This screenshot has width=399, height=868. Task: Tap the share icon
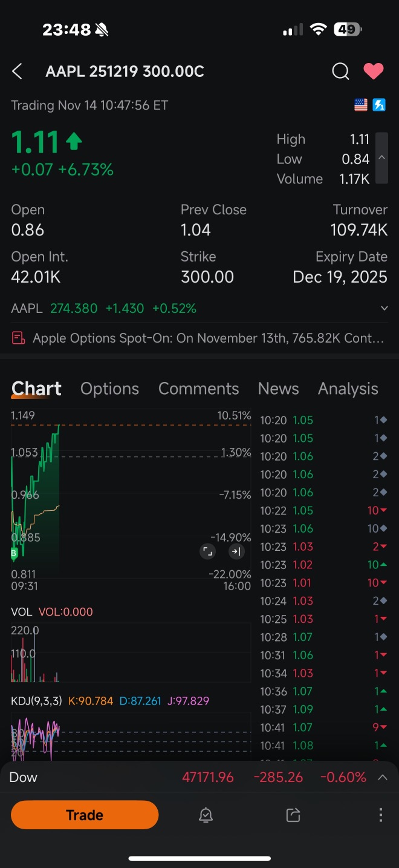pyautogui.click(x=293, y=815)
